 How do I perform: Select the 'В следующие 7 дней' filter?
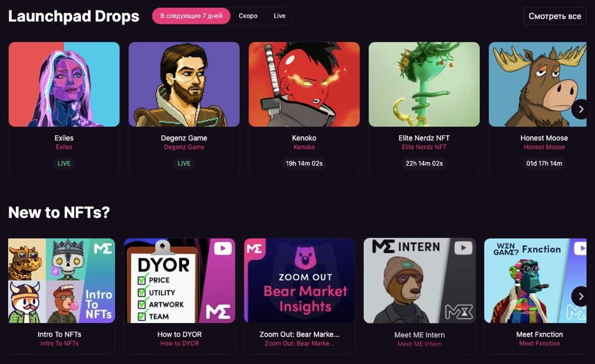191,16
